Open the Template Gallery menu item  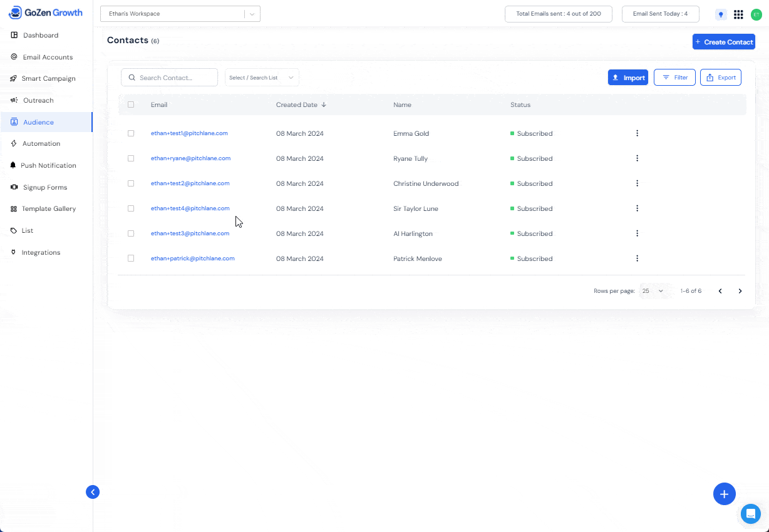click(46, 209)
